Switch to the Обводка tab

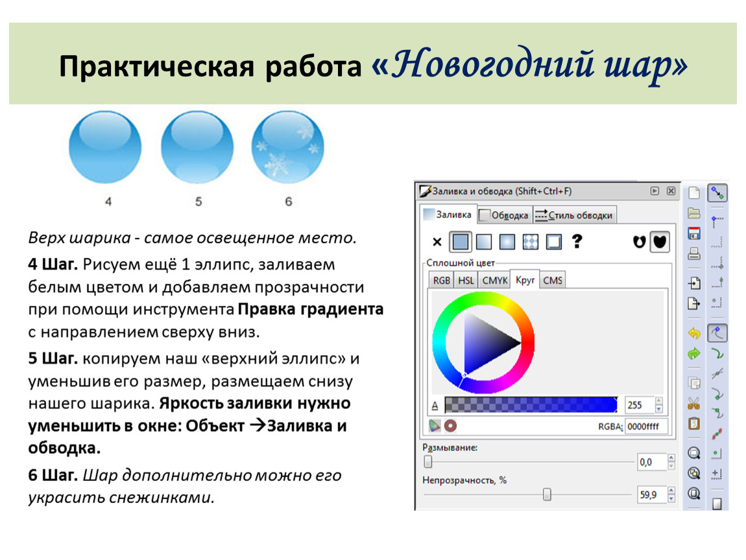[x=505, y=215]
